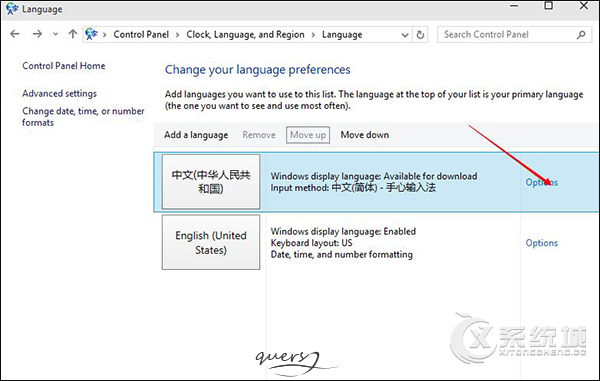Click the search magnifier icon
This screenshot has width=600, height=381.
pyautogui.click(x=581, y=35)
